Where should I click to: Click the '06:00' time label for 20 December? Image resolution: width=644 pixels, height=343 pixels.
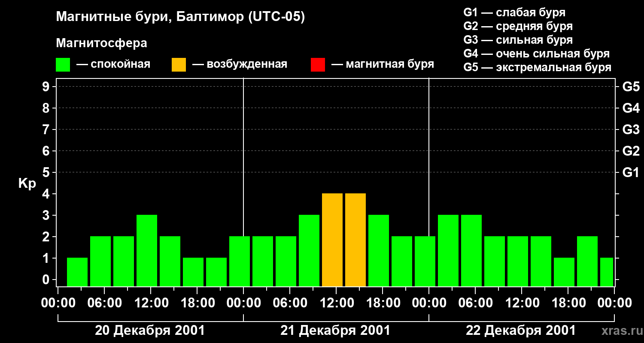104,303
